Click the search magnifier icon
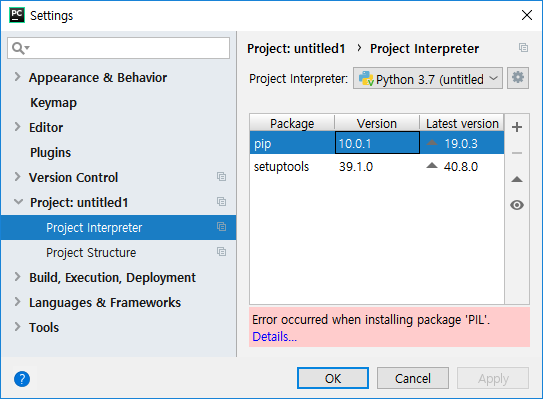543x399 pixels. 20,48
